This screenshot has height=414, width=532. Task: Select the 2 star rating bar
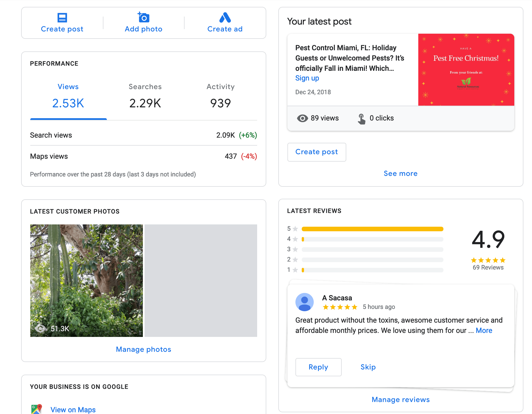pos(372,260)
